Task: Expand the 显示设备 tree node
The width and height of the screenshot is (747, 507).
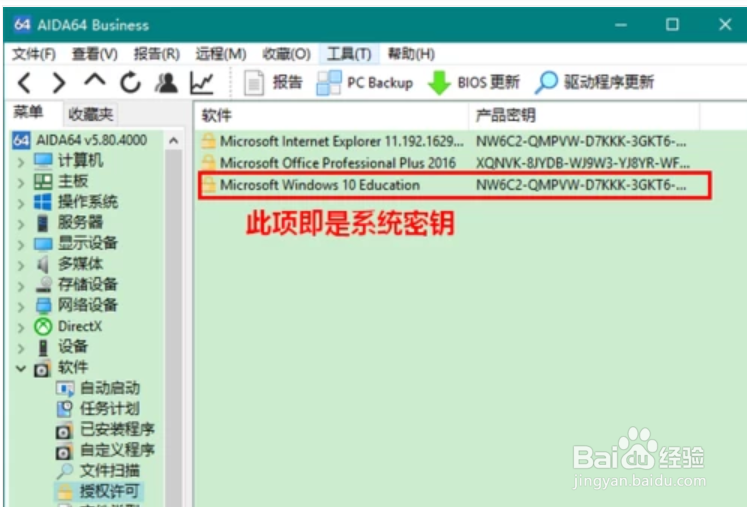Action: click(x=20, y=245)
